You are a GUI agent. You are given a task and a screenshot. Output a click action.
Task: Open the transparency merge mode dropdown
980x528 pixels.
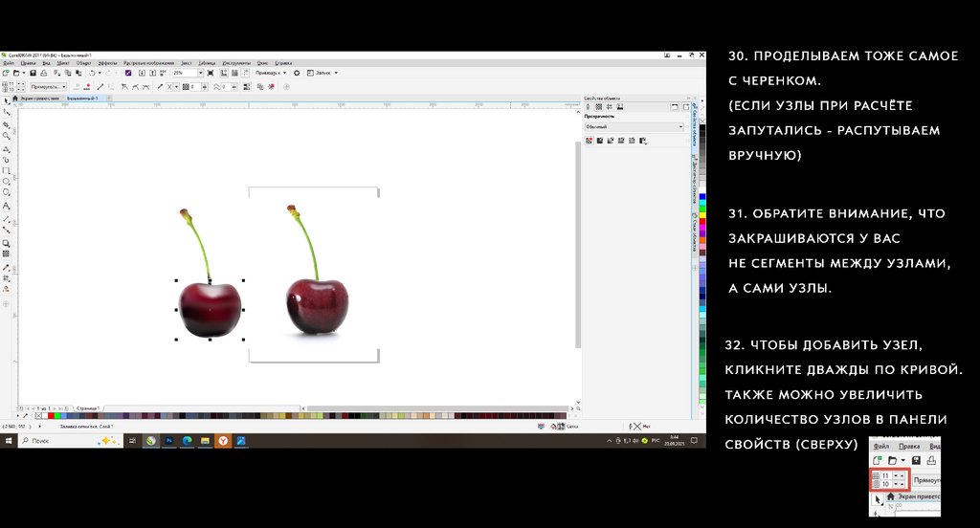634,127
